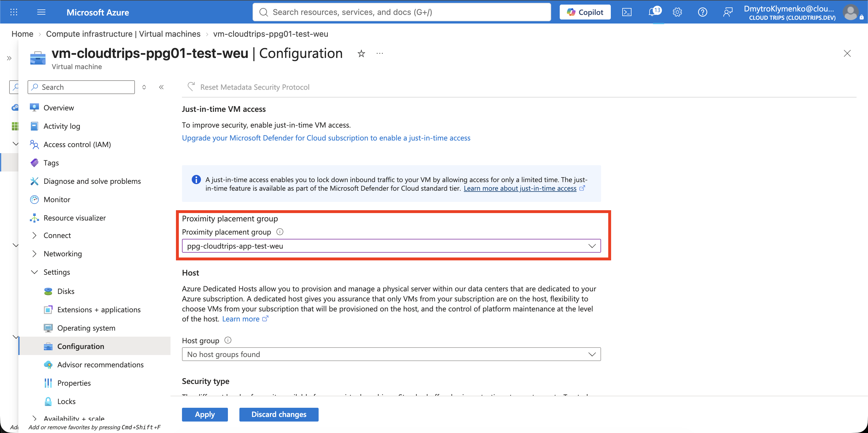Screen dimensions: 868x433
Task: Click the Resource visualizer icon
Action: pos(34,218)
